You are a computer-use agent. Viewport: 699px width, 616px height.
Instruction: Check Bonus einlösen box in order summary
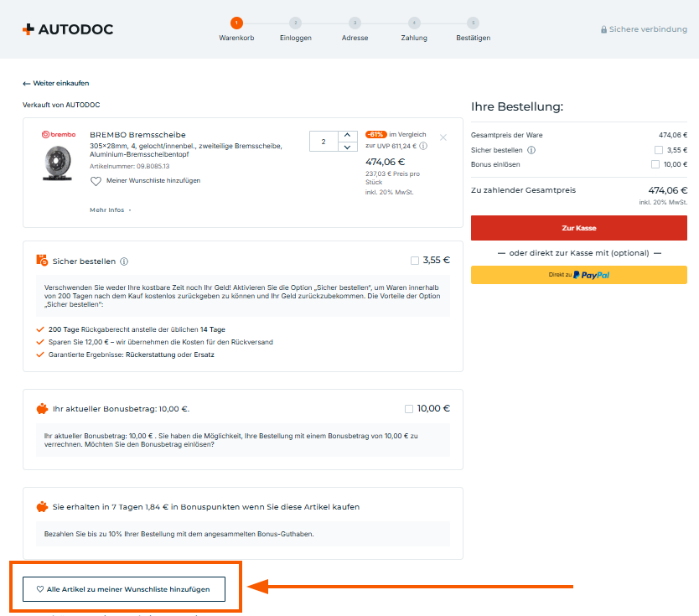tap(655, 164)
